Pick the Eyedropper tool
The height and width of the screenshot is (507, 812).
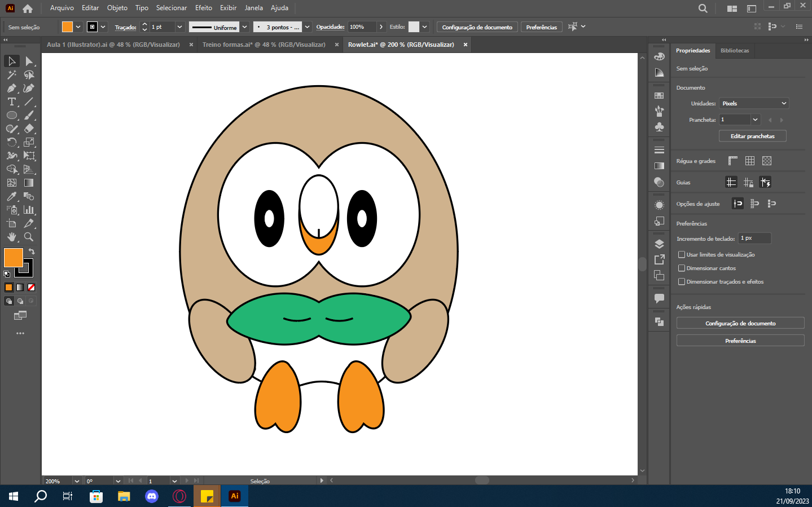click(12, 196)
